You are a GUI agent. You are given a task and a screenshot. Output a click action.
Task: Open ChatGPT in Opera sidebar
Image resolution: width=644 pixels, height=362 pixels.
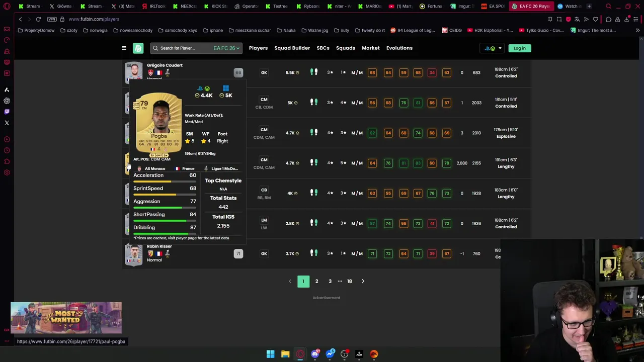click(7, 101)
